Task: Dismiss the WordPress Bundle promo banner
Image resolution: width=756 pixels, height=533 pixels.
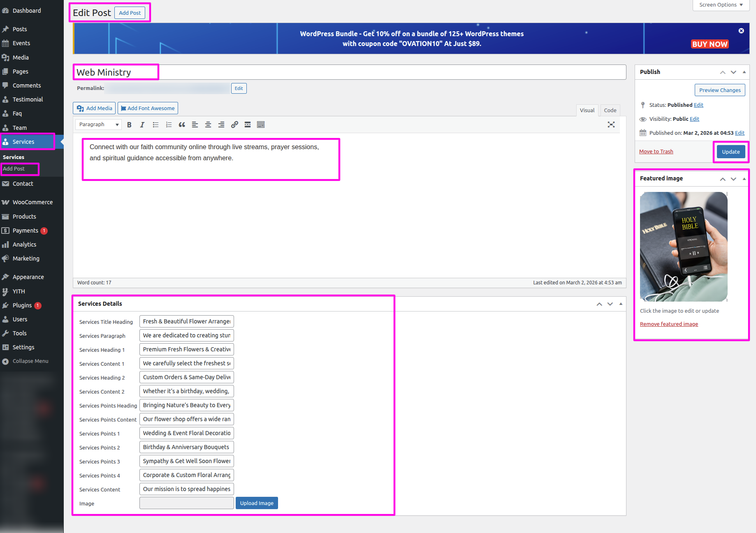Action: (741, 31)
